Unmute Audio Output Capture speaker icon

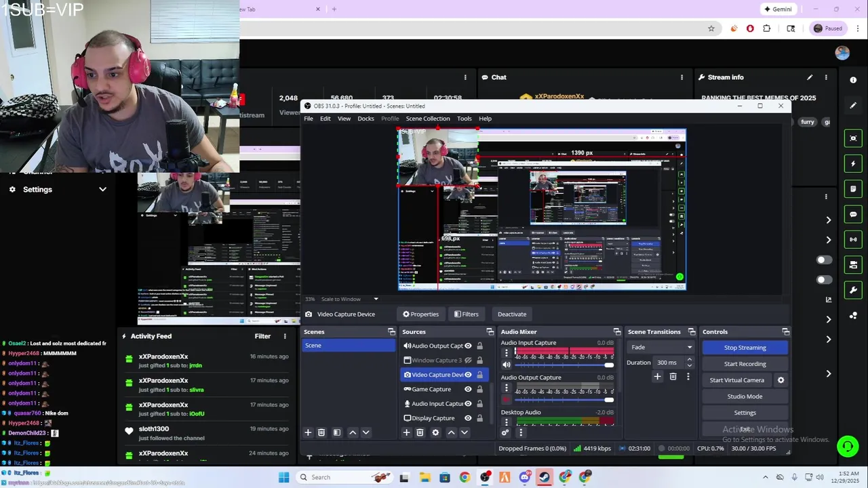pos(506,400)
